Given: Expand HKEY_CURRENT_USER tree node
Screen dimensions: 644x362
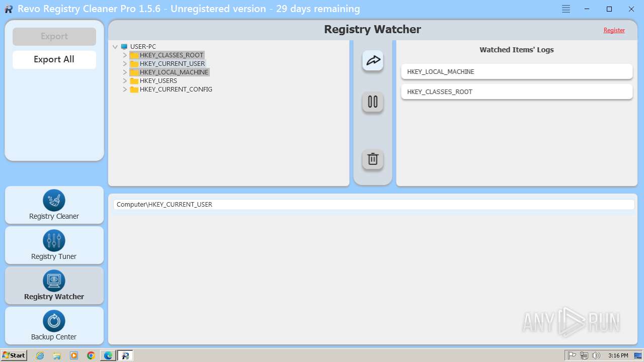Looking at the screenshot, I should coord(125,64).
